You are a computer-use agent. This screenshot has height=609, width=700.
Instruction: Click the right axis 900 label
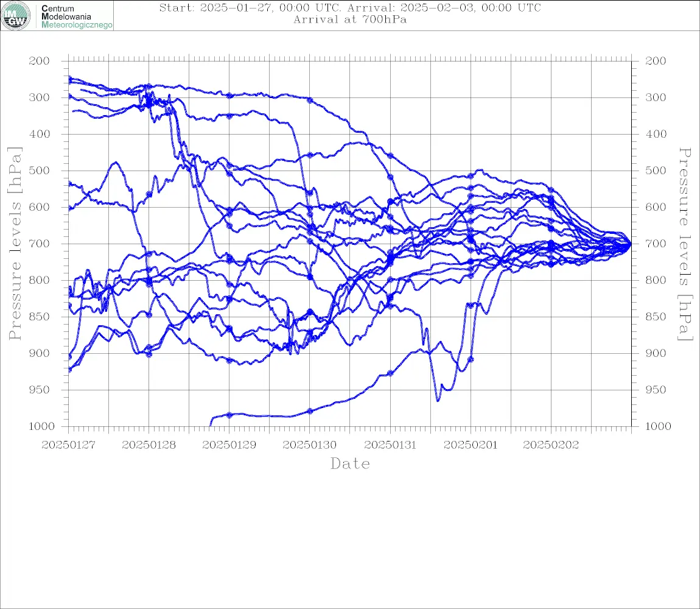656,353
